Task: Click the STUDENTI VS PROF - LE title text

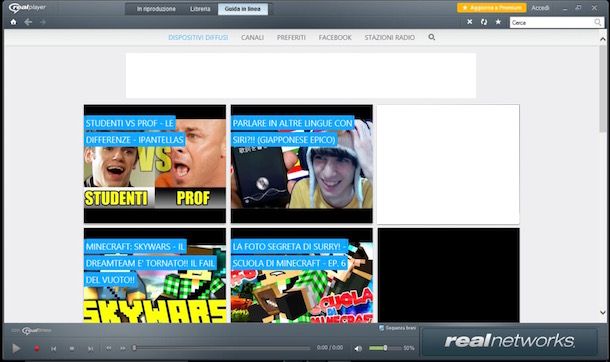Action: coord(130,123)
